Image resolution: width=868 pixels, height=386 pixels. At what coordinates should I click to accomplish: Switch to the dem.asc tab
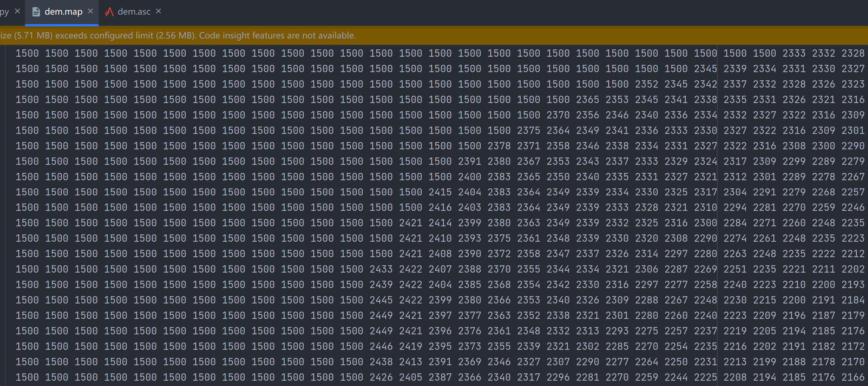134,12
